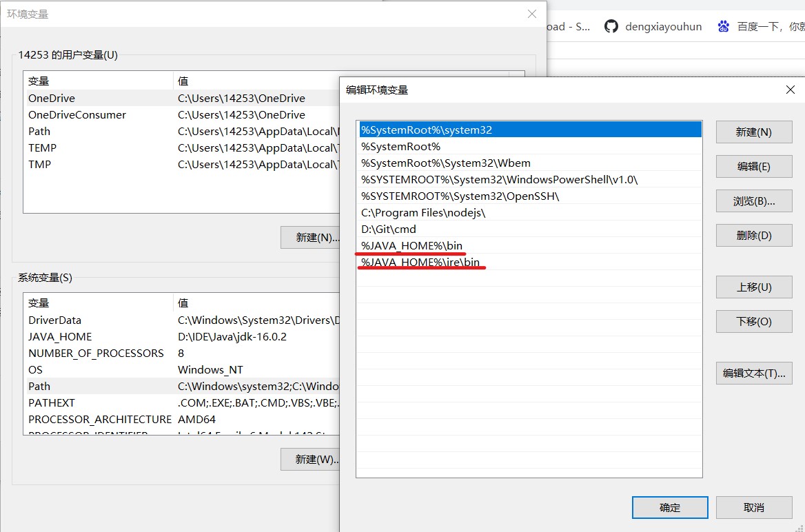Click the Baidu paw icon bookmark
This screenshot has height=532, width=805.
click(x=724, y=26)
